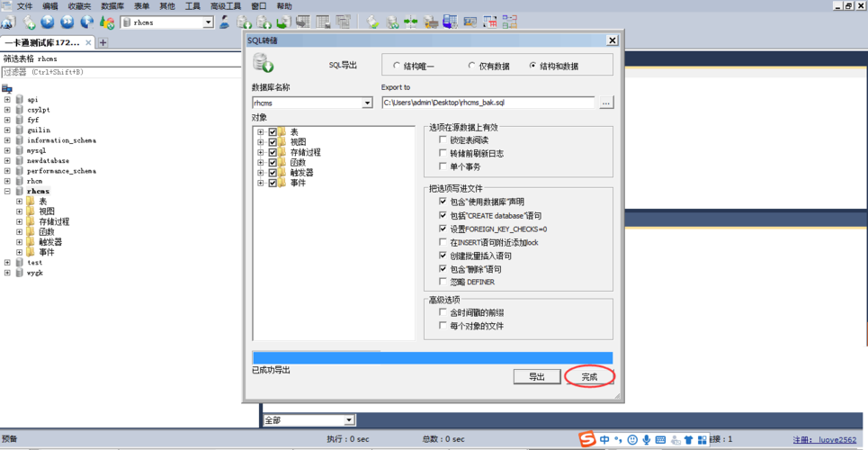Click the third table grid toolbar icon

(344, 22)
